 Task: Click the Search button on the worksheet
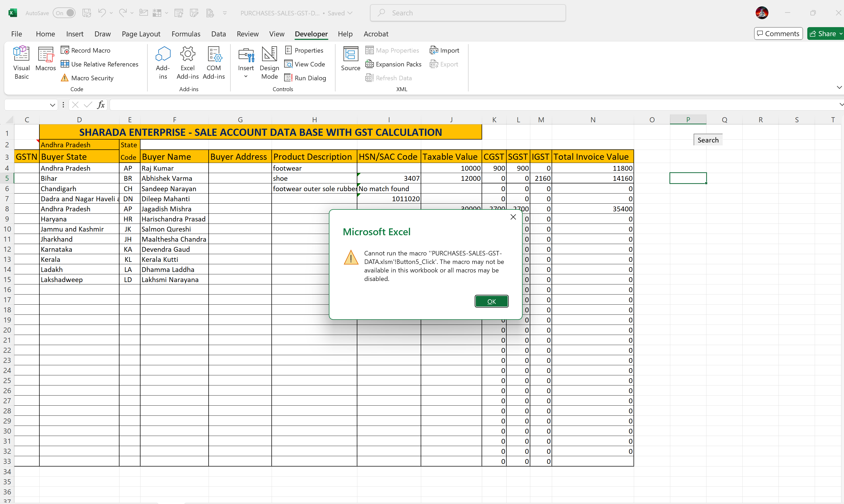(x=708, y=140)
